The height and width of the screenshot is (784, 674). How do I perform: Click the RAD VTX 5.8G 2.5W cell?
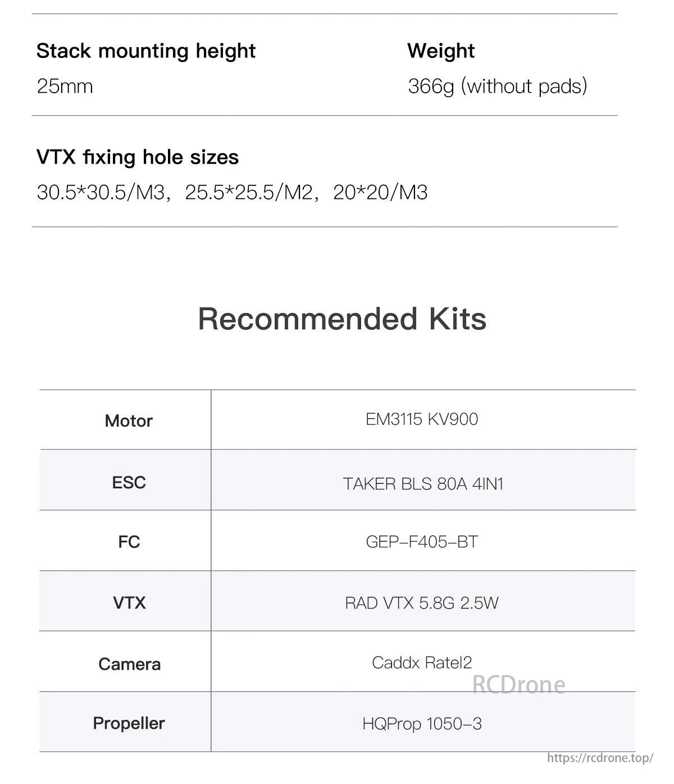422,603
